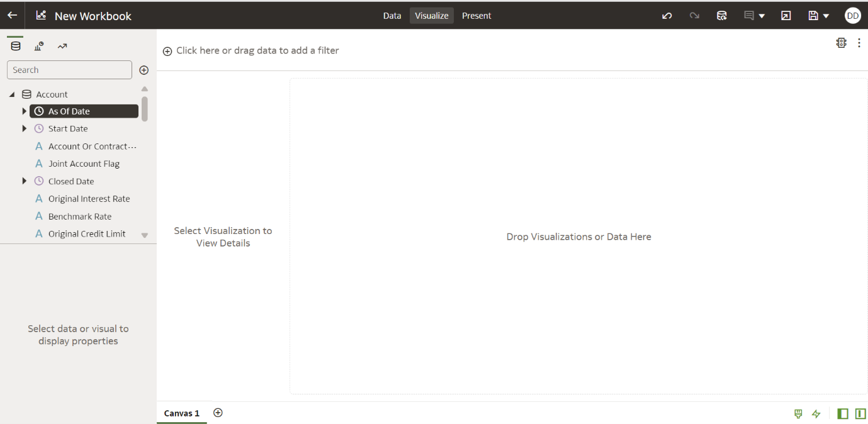The width and height of the screenshot is (868, 424).
Task: Click inside the Search data field
Action: coord(69,69)
